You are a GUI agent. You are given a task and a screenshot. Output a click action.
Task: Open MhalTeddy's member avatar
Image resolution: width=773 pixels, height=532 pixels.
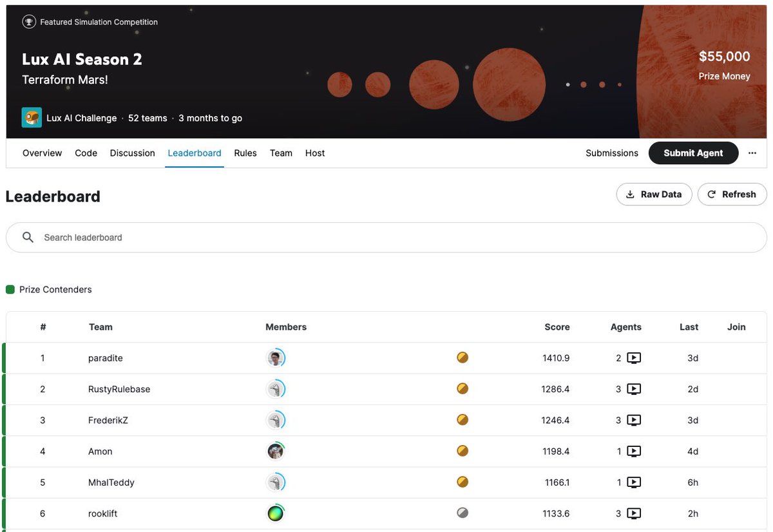[x=276, y=482]
